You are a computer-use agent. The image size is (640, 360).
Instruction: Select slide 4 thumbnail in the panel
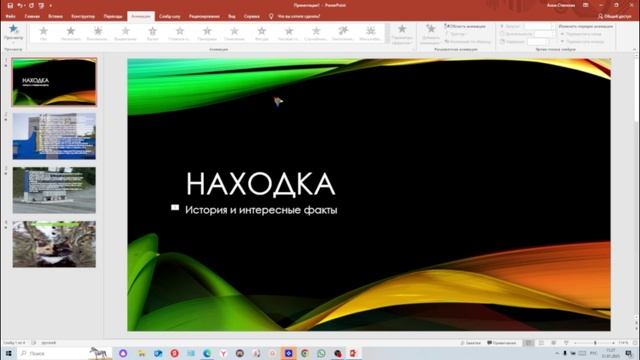54,244
